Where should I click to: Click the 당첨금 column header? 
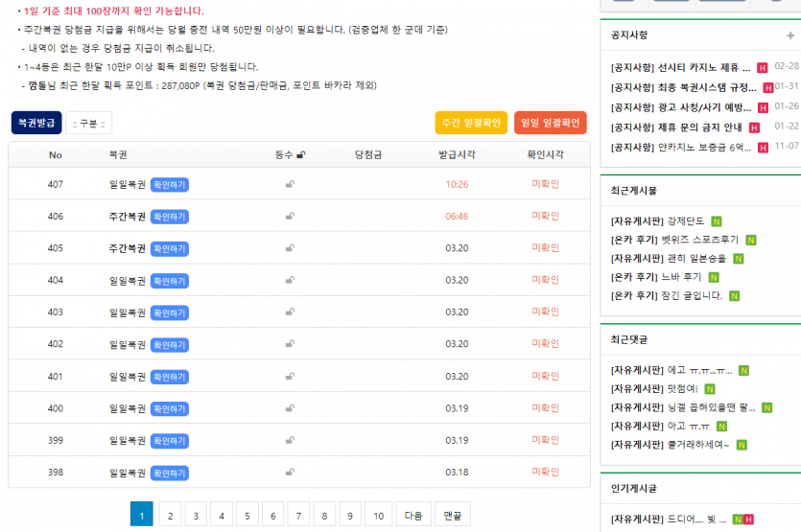(368, 154)
